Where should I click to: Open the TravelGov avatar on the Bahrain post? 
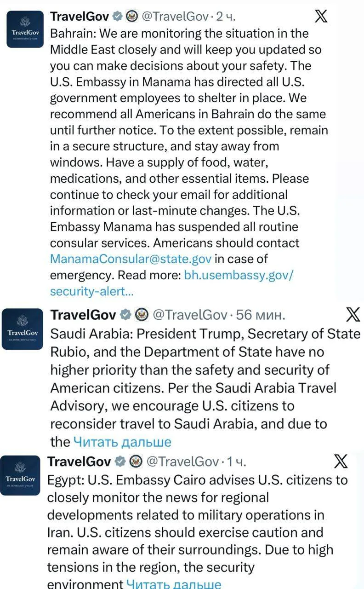[25, 29]
